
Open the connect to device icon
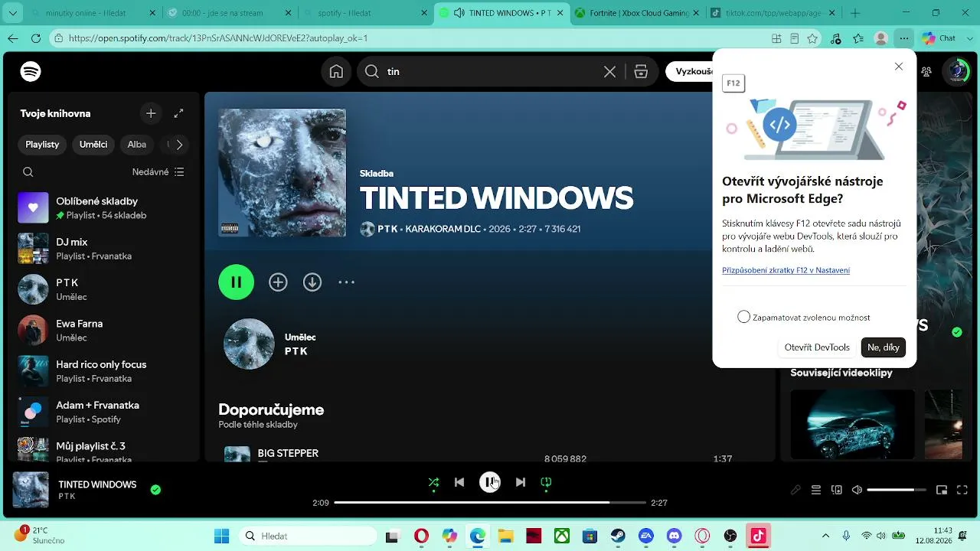[837, 490]
